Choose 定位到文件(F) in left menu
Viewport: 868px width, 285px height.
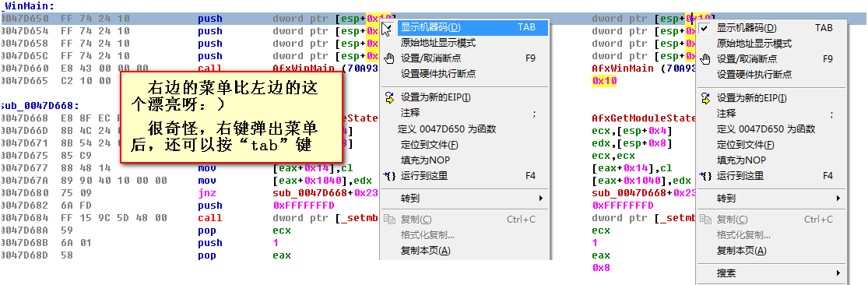430,145
